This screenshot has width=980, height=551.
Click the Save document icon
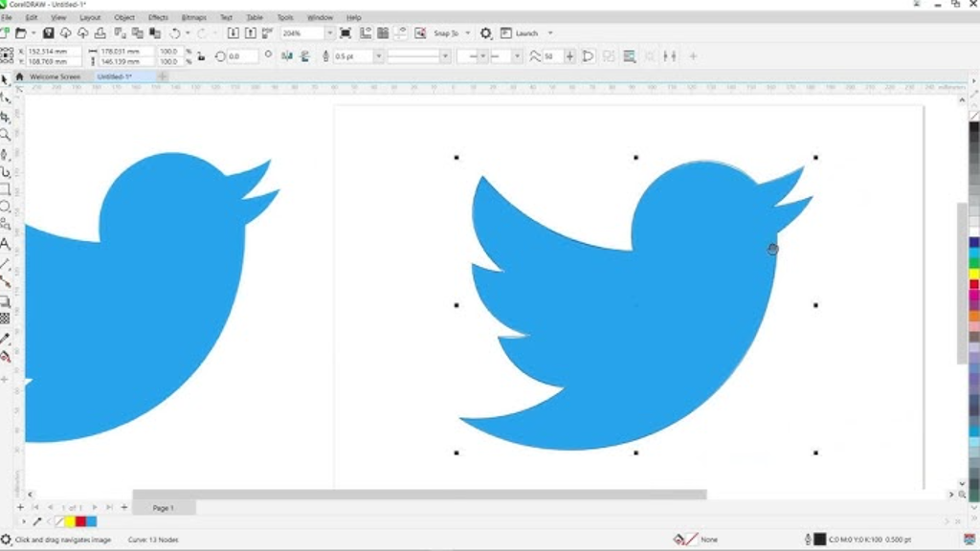click(x=48, y=33)
